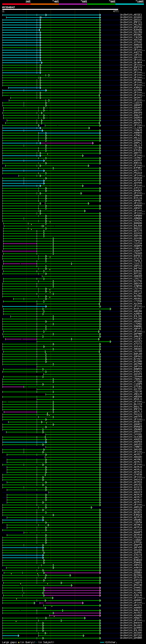Select hit UniRef100_Q9P843
The image size is (146, 644).
[x=131, y=357]
